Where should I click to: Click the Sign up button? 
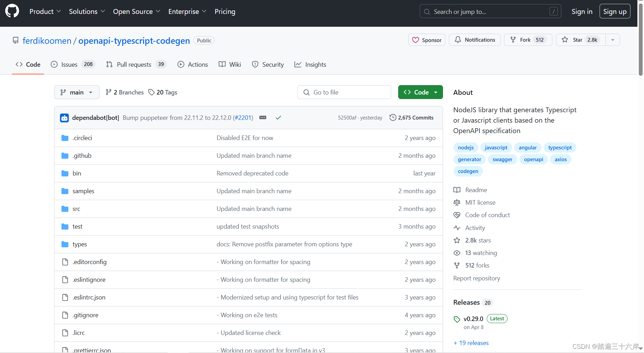pos(614,11)
